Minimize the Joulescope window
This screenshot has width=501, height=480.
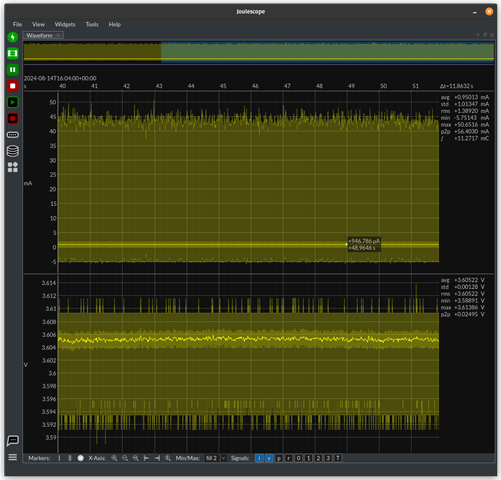[475, 12]
